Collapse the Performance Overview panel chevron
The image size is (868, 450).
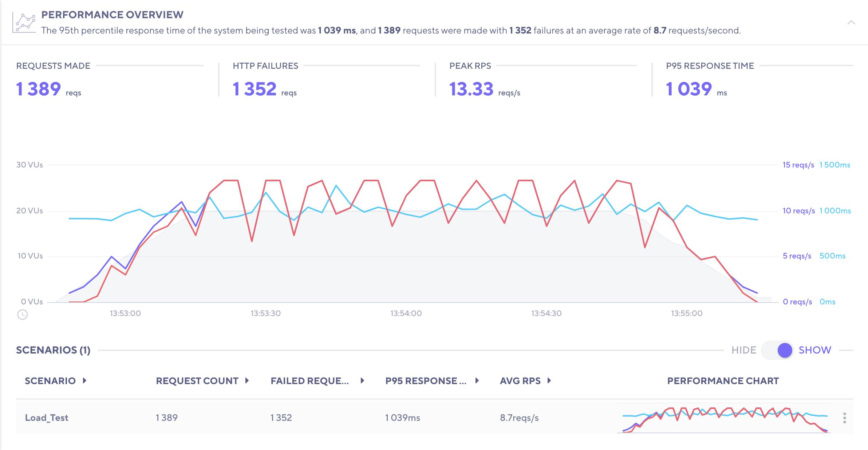coord(851,23)
